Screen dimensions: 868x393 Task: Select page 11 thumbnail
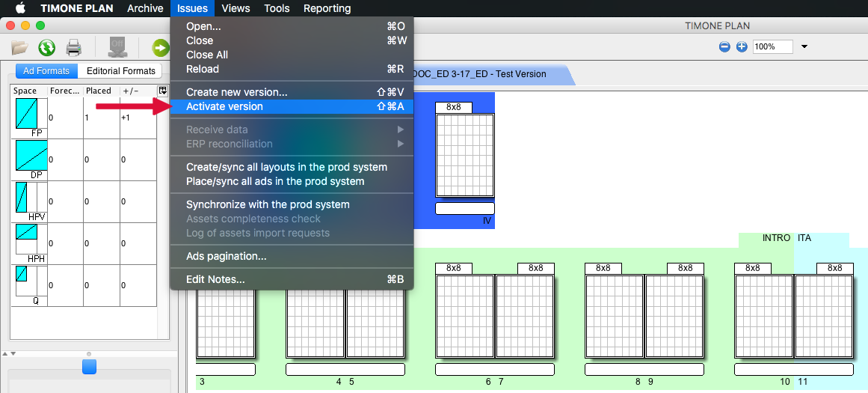point(824,317)
